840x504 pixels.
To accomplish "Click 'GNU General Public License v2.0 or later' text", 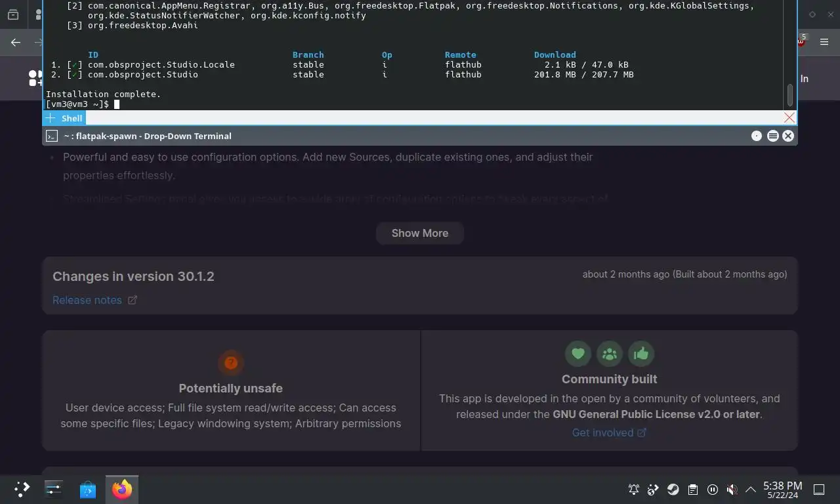I will (x=656, y=414).
